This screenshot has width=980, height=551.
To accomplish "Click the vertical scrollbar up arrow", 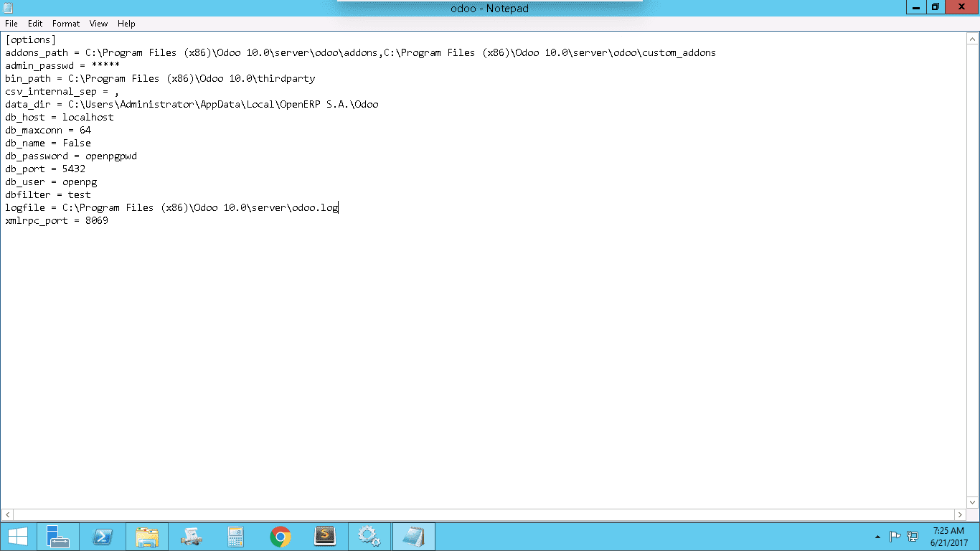I will pos(974,39).
